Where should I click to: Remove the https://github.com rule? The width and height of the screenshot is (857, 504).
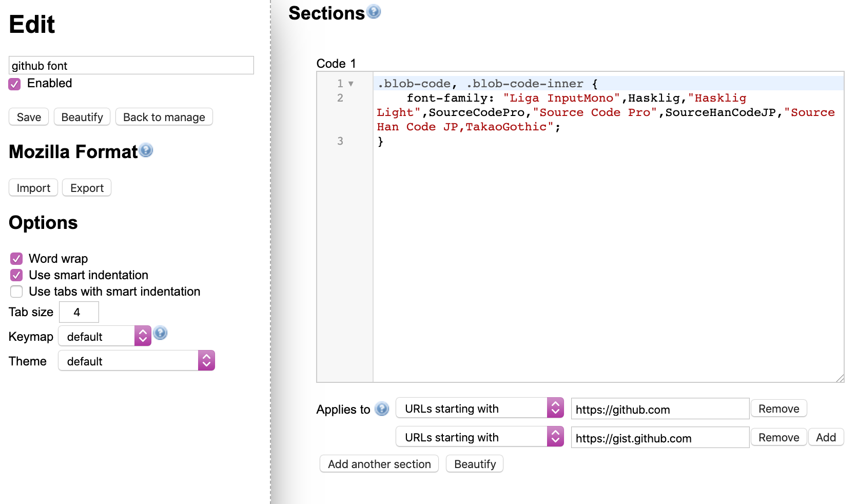[x=779, y=409]
